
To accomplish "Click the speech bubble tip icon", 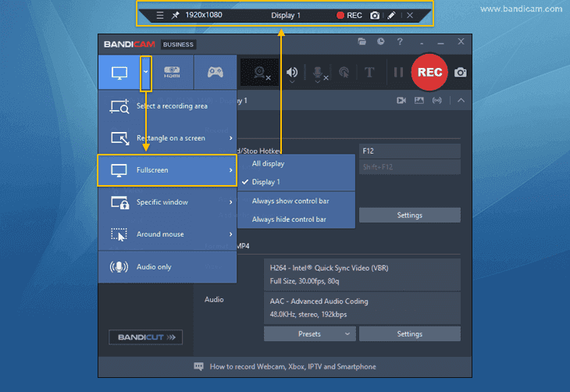I will click(198, 366).
